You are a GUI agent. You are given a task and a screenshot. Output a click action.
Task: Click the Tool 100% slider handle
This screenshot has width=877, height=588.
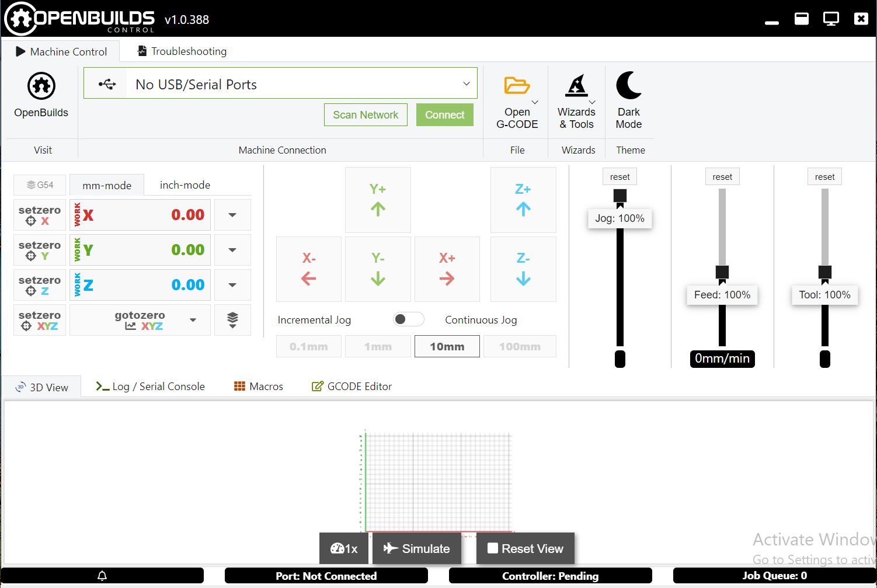[x=825, y=272]
